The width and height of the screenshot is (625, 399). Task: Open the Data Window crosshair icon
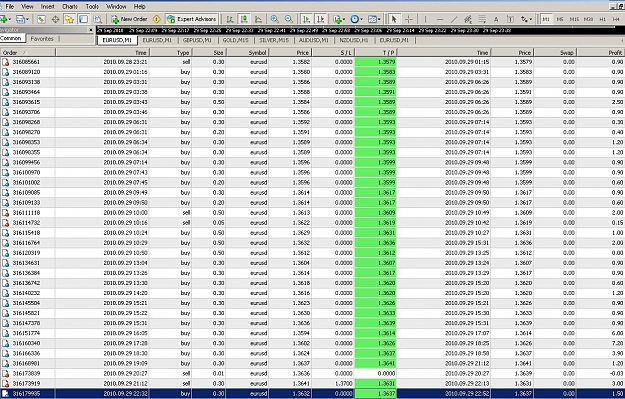[x=55, y=19]
